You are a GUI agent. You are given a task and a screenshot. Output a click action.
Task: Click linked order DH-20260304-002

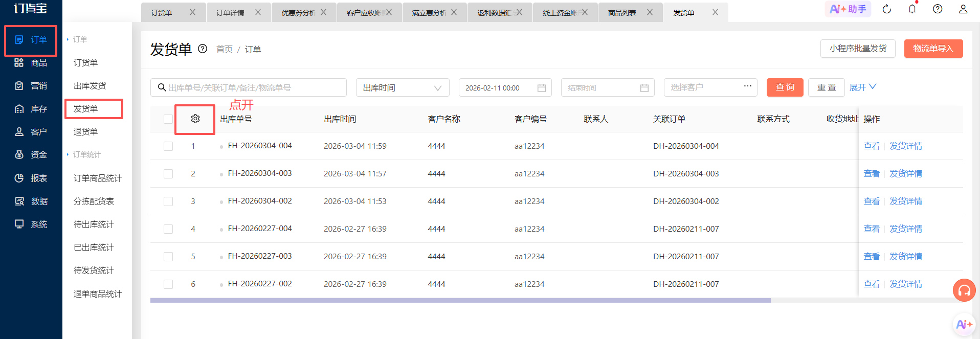point(686,201)
